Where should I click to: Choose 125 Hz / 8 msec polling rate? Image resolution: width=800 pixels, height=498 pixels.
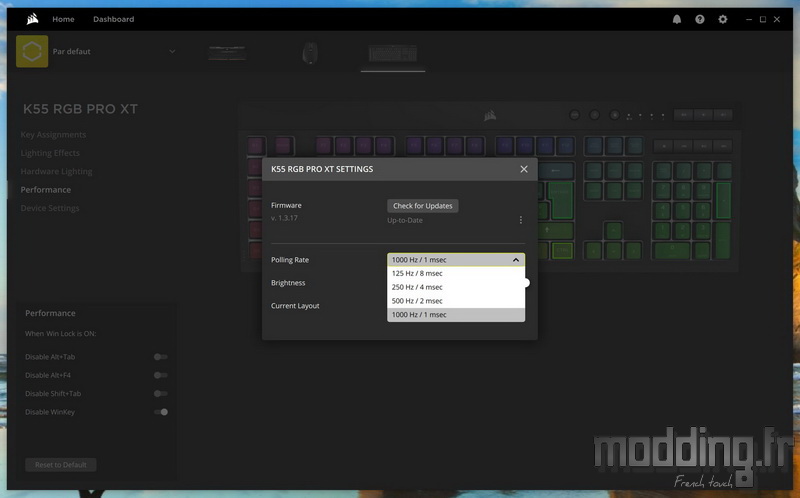(x=456, y=273)
